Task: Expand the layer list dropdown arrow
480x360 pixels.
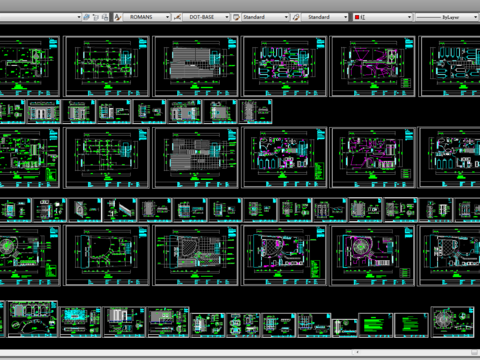Action: pos(79,17)
